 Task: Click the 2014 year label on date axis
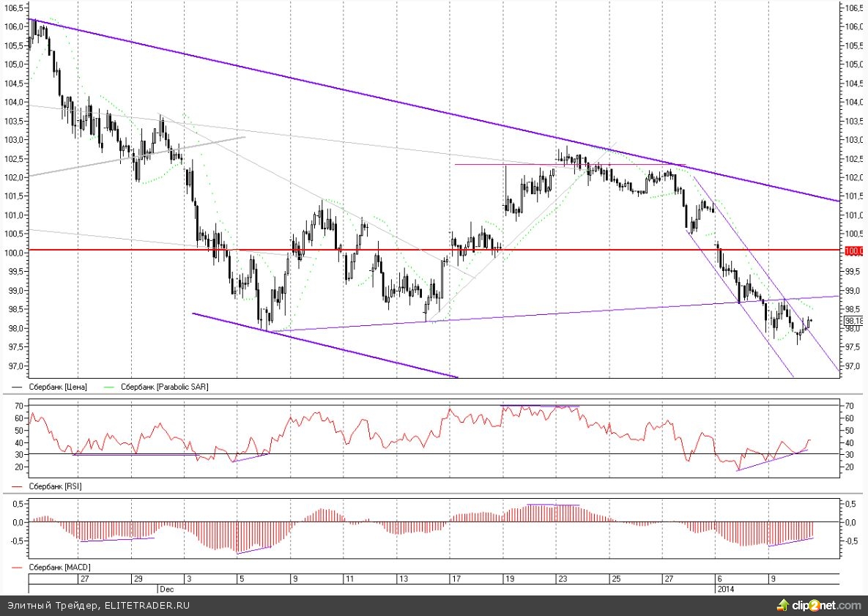pyautogui.click(x=724, y=588)
